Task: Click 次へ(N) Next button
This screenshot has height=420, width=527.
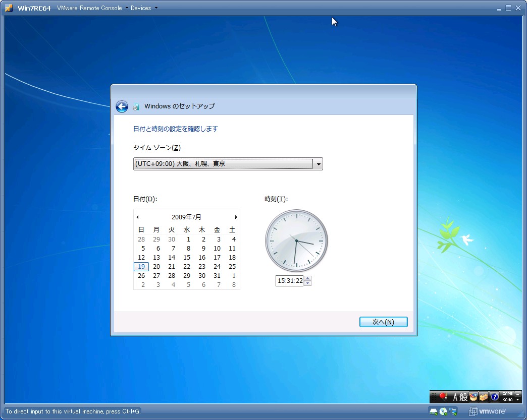Action: [x=384, y=322]
